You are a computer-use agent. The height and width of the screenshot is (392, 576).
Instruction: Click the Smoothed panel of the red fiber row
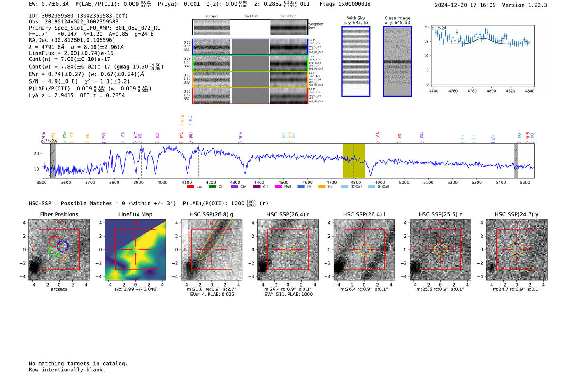[x=288, y=95]
